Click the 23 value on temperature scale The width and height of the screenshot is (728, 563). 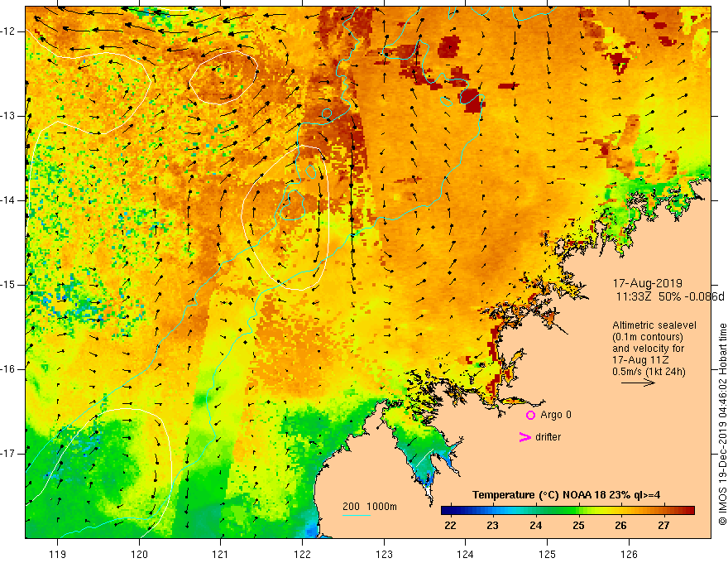coord(492,526)
